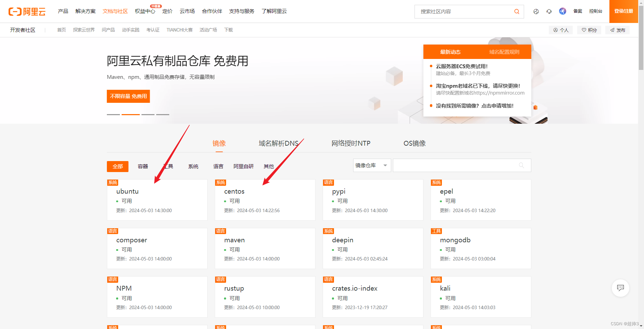Open the centos mirror card
This screenshot has height=329, width=644.
click(x=265, y=200)
